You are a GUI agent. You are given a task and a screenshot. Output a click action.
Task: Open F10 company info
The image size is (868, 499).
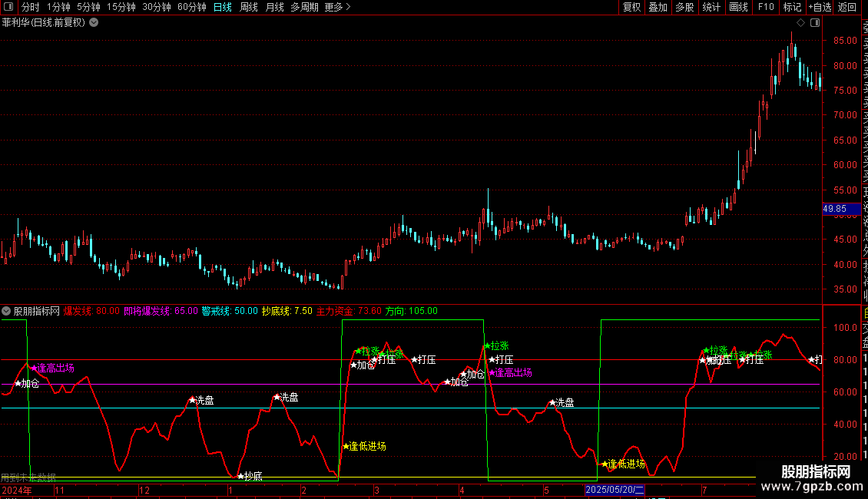point(766,7)
